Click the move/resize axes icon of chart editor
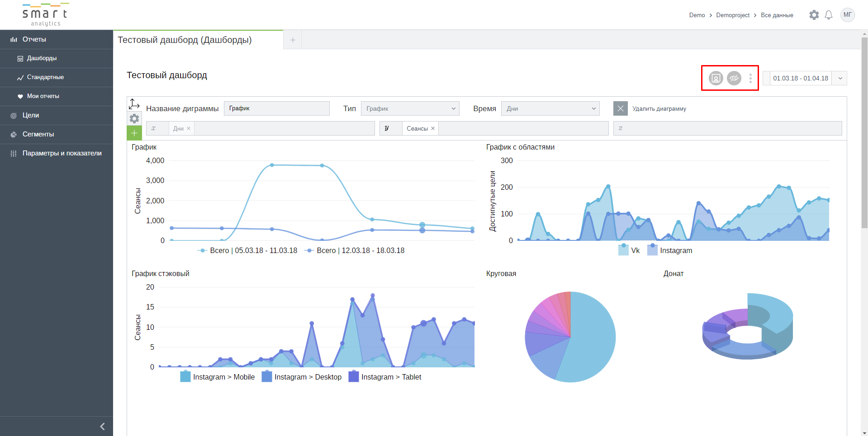 (x=134, y=104)
